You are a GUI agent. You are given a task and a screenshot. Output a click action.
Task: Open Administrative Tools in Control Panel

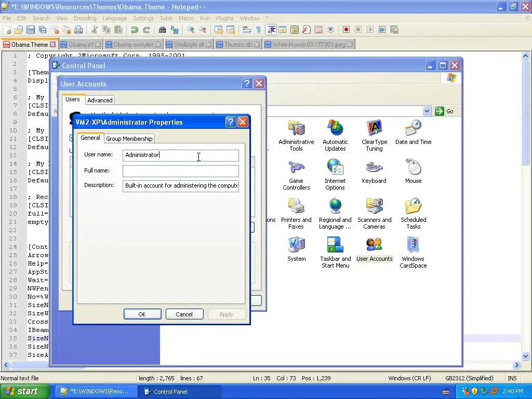click(296, 136)
